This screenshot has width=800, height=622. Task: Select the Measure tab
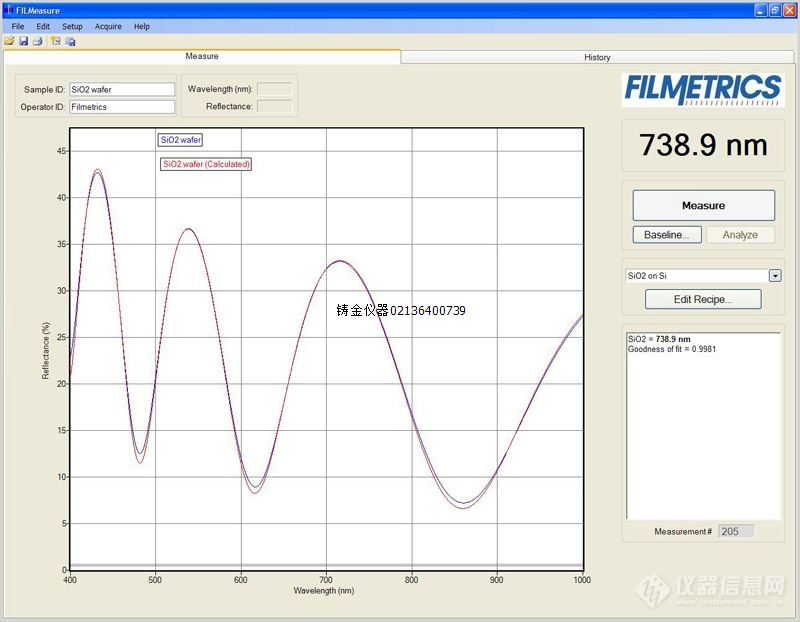[x=201, y=57]
